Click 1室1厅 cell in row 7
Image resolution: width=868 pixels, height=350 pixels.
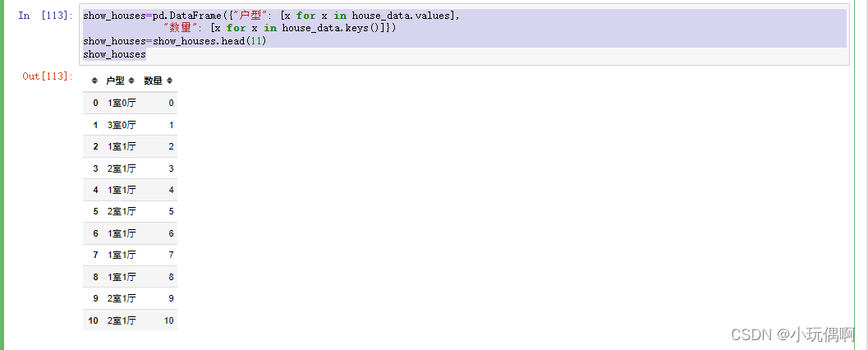pyautogui.click(x=122, y=256)
